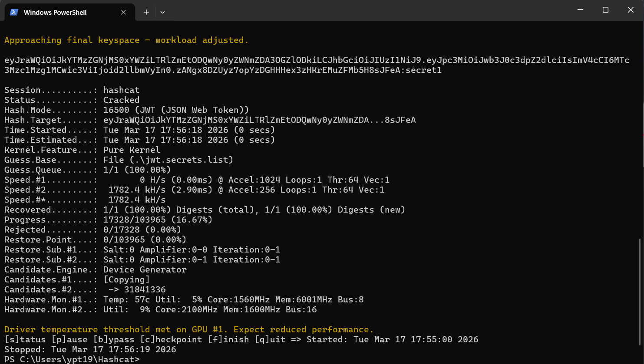Image resolution: width=644 pixels, height=364 pixels.
Task: Click the driver temperature threshold warning
Action: click(x=188, y=329)
